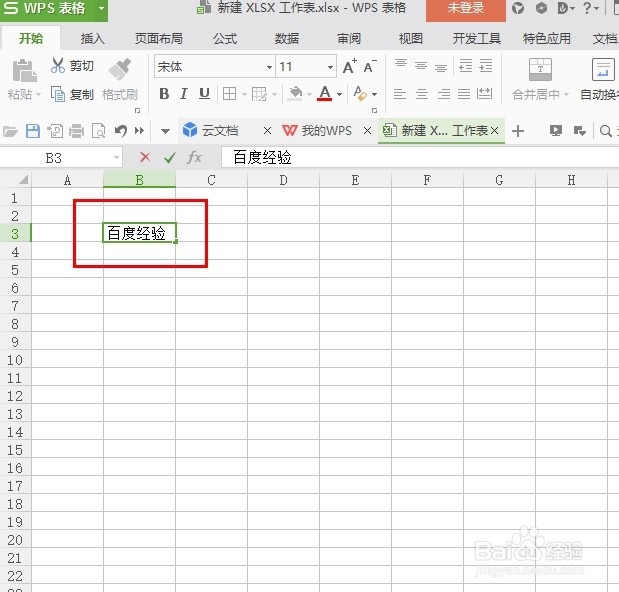The height and width of the screenshot is (592, 619).
Task: Align text right horizontally
Action: click(x=444, y=94)
